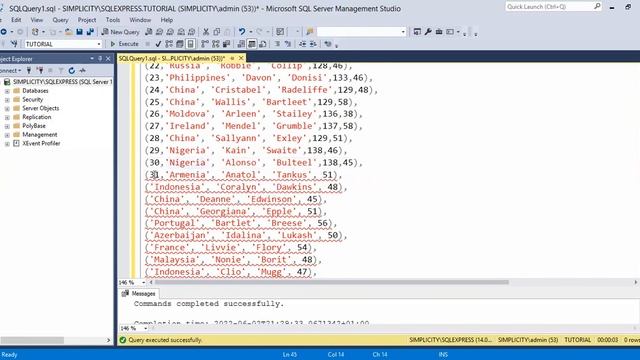
Task: Click Comment Out Selected Lines icon
Action: coord(277,44)
